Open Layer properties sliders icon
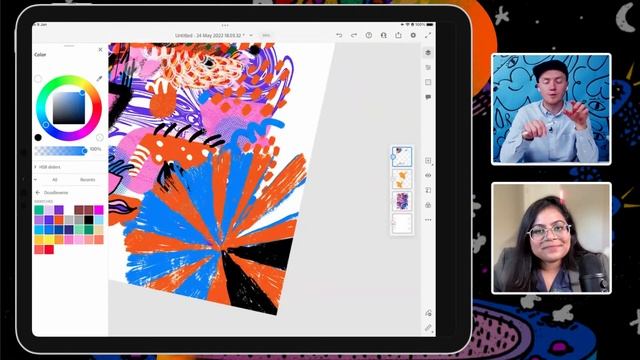The image size is (640, 360). [428, 67]
